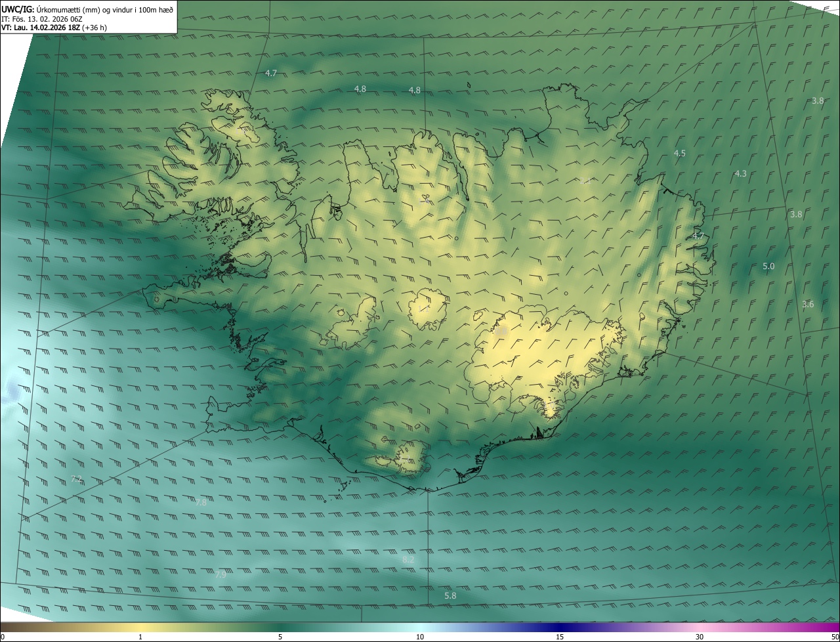The width and height of the screenshot is (840, 642).
Task: Click the '4.3' value label on the map
Action: tap(740, 174)
